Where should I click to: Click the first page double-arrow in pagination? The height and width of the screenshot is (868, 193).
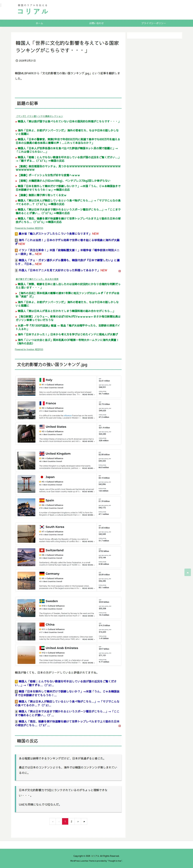tap(52, 821)
